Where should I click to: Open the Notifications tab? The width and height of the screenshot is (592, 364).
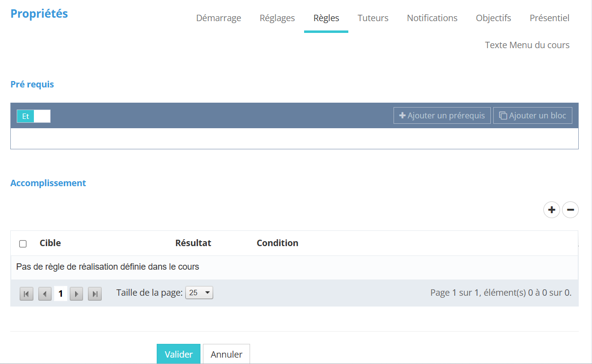(432, 18)
